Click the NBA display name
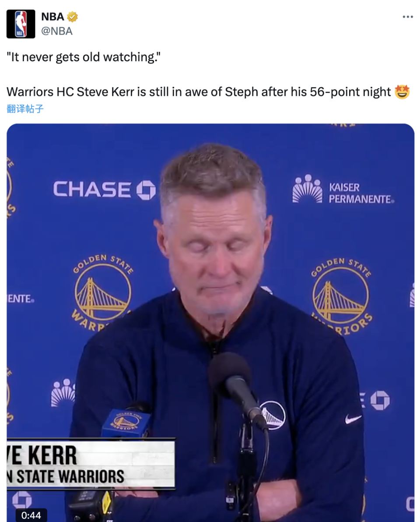 pos(52,17)
